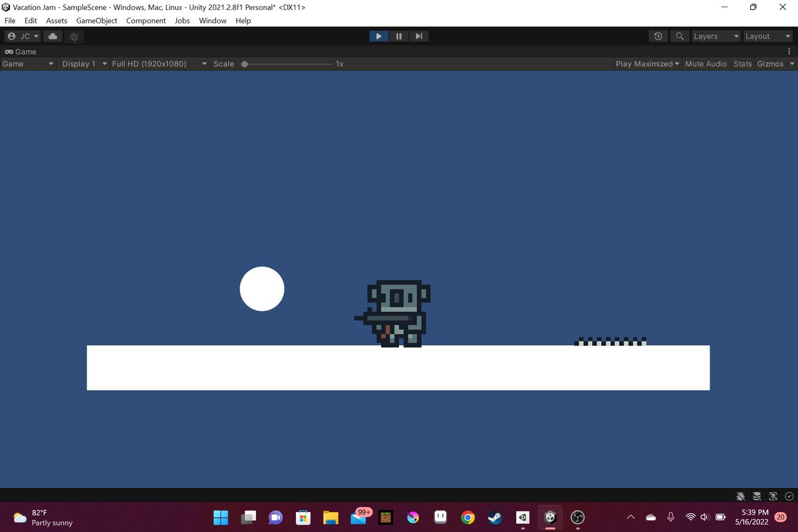798x532 pixels.
Task: Open the Jobs menu
Action: [x=182, y=21]
